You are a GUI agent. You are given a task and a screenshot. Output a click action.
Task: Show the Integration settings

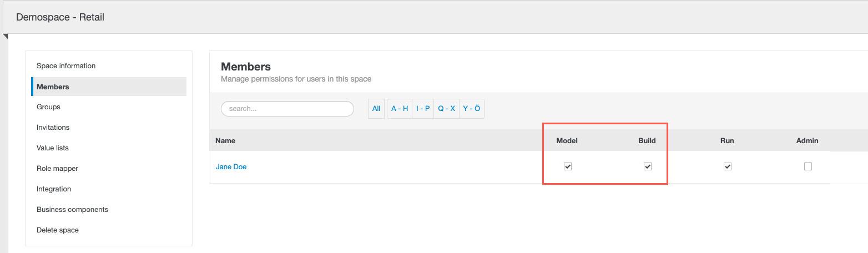[x=54, y=189]
